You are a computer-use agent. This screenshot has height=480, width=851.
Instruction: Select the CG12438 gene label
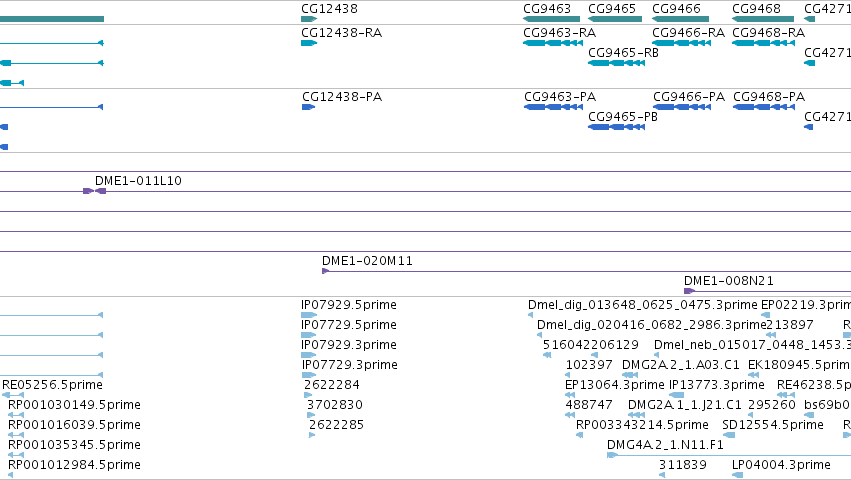[x=329, y=9]
